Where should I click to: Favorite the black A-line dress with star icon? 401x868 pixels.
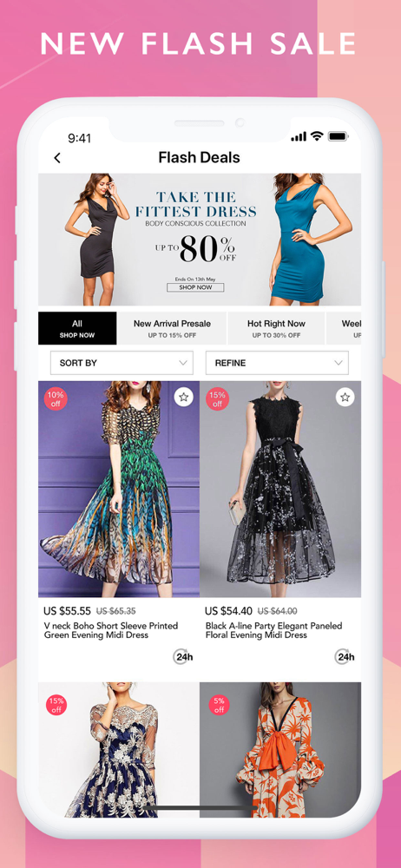[345, 397]
